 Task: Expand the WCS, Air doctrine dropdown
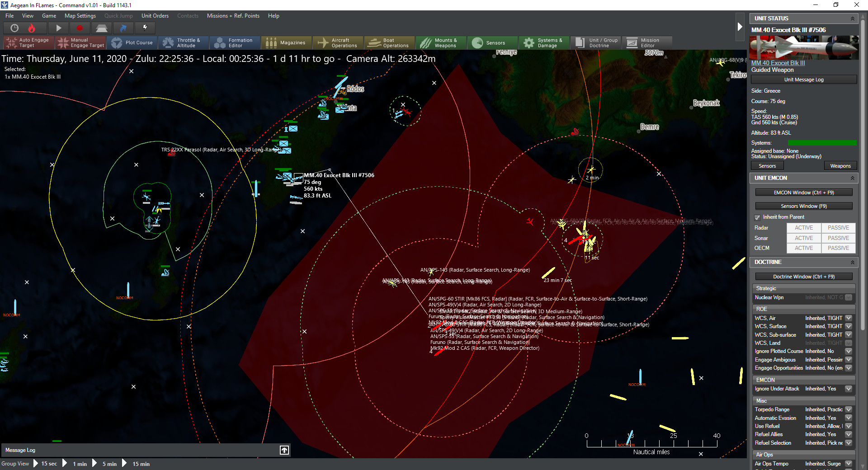pos(849,318)
